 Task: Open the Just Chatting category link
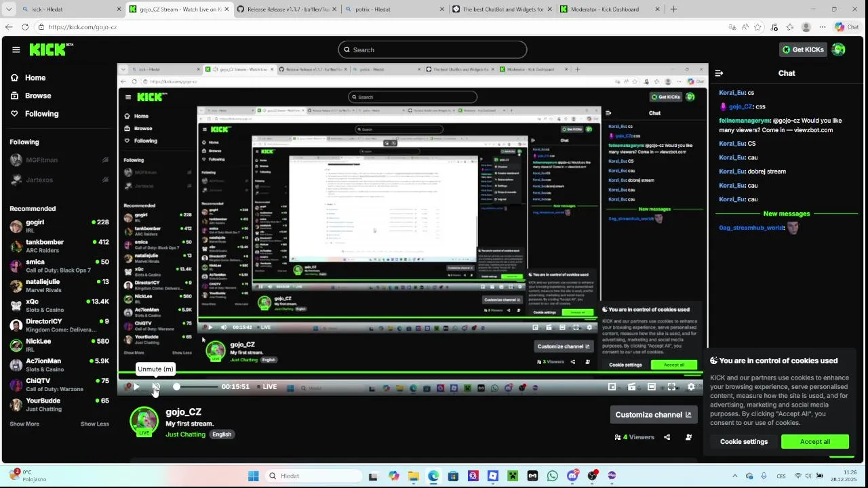pos(185,434)
